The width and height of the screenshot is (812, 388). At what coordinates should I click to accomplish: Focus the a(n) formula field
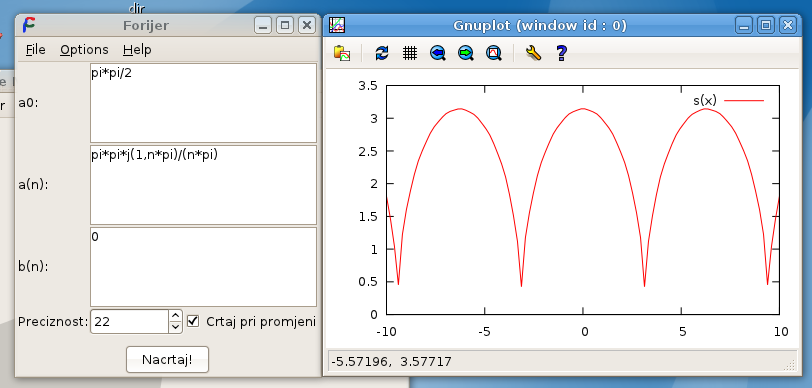pyautogui.click(x=203, y=185)
